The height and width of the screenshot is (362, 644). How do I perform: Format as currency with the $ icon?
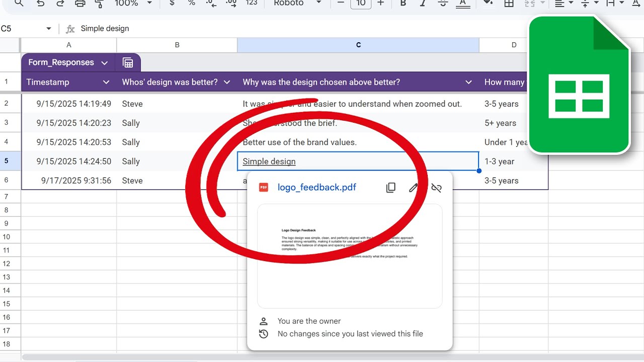click(172, 3)
